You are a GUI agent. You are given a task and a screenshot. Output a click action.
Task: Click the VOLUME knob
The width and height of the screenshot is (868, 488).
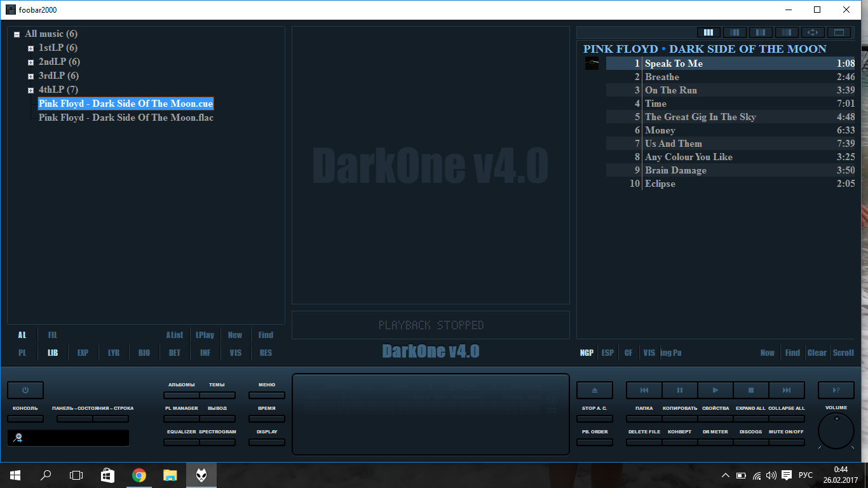coord(836,431)
